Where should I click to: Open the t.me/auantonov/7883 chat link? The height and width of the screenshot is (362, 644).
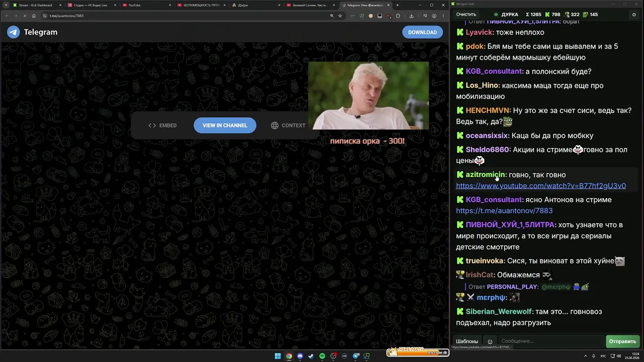tap(504, 211)
